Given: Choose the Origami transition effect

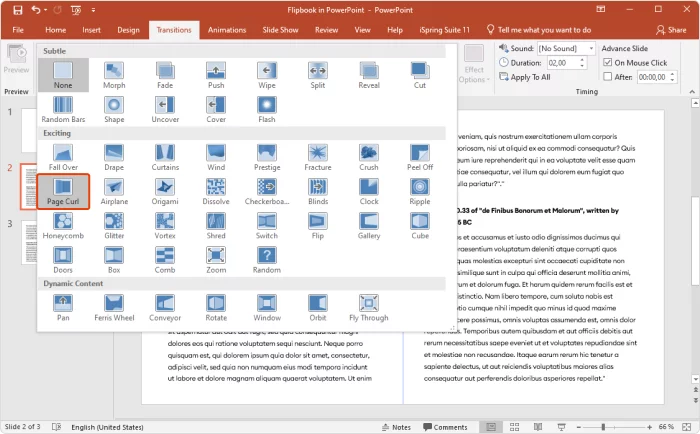Looking at the screenshot, I should click(165, 191).
